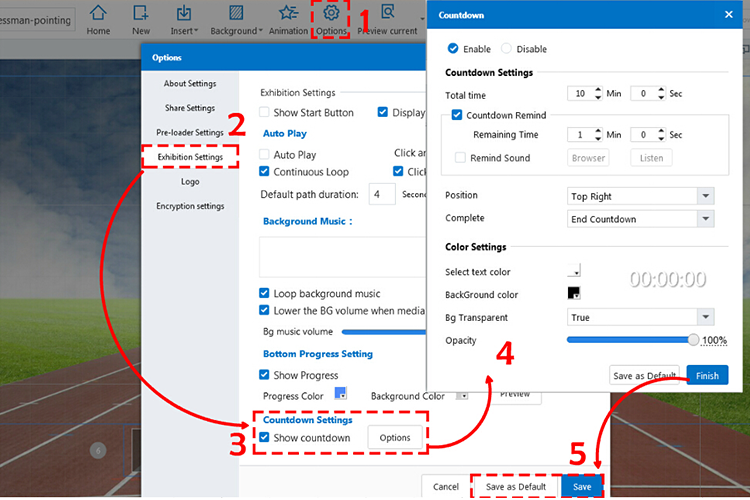Open the Home toolbar icon

(x=98, y=19)
